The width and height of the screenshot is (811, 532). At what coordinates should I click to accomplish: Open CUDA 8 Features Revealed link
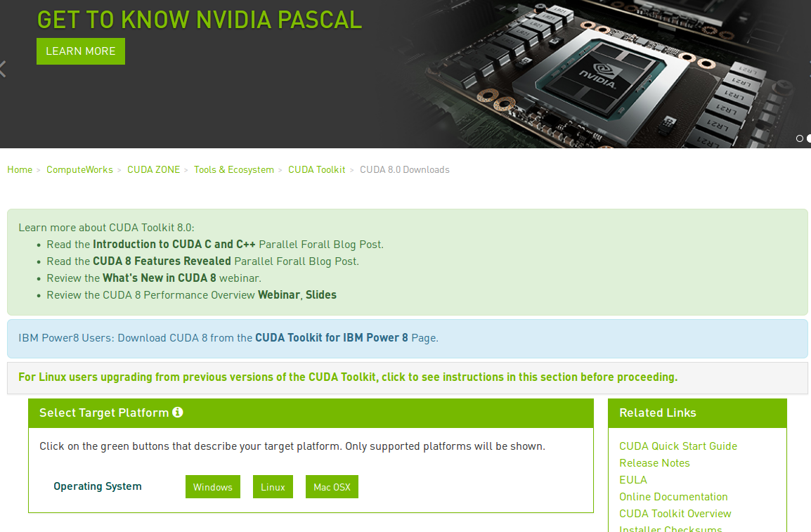click(x=162, y=261)
